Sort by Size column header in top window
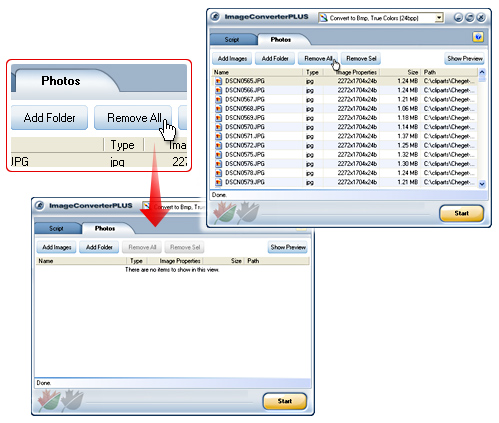This screenshot has width=499, height=423. coord(412,72)
